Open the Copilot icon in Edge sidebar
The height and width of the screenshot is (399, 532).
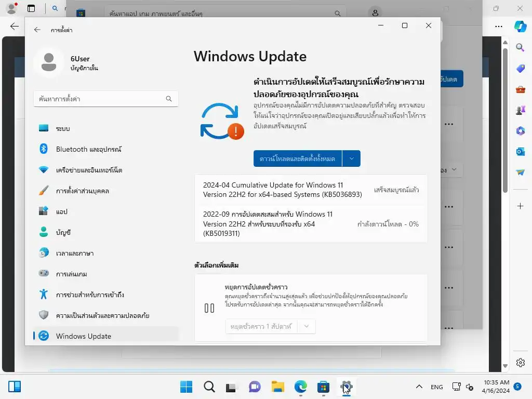click(x=520, y=26)
